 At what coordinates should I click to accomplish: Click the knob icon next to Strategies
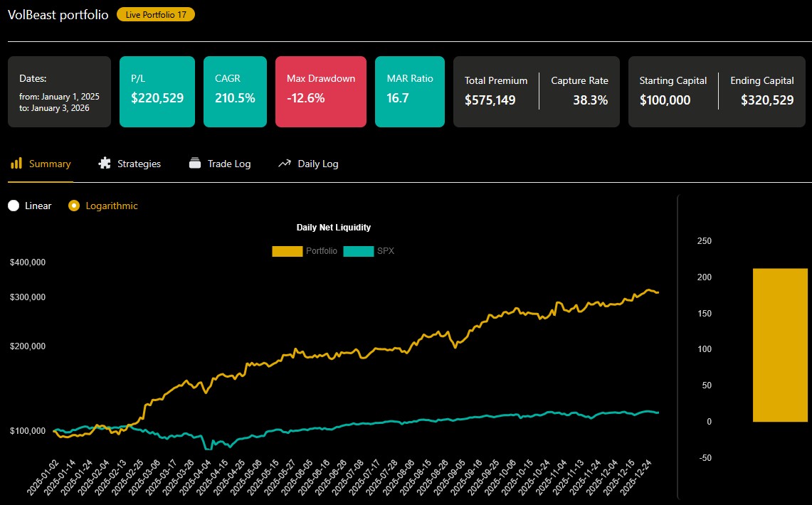(x=104, y=163)
